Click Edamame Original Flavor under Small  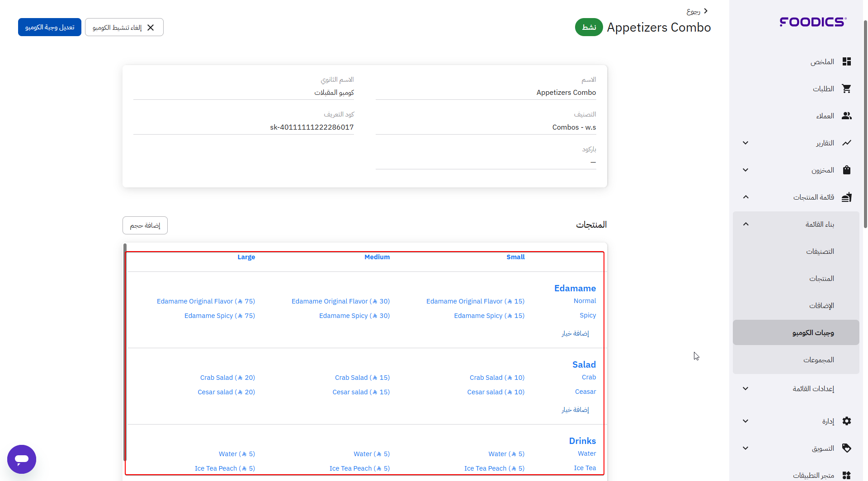[x=475, y=301]
